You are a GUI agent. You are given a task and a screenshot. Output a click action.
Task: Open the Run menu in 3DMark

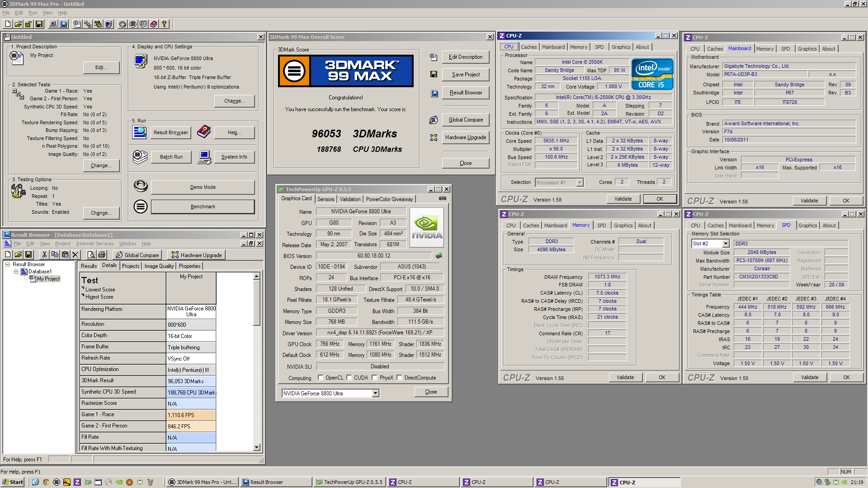pos(33,13)
